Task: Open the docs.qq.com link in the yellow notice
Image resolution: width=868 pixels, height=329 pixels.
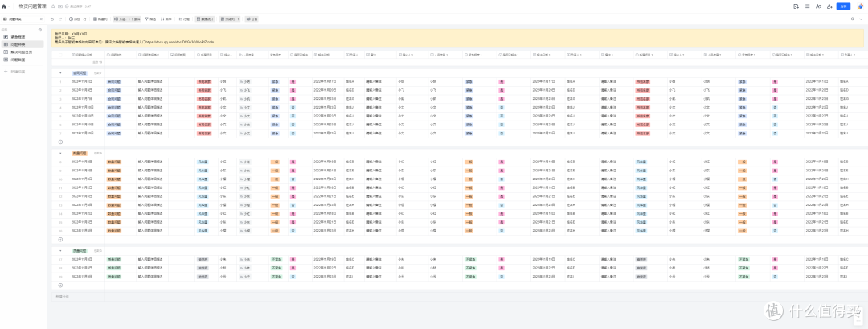Action: pos(181,42)
